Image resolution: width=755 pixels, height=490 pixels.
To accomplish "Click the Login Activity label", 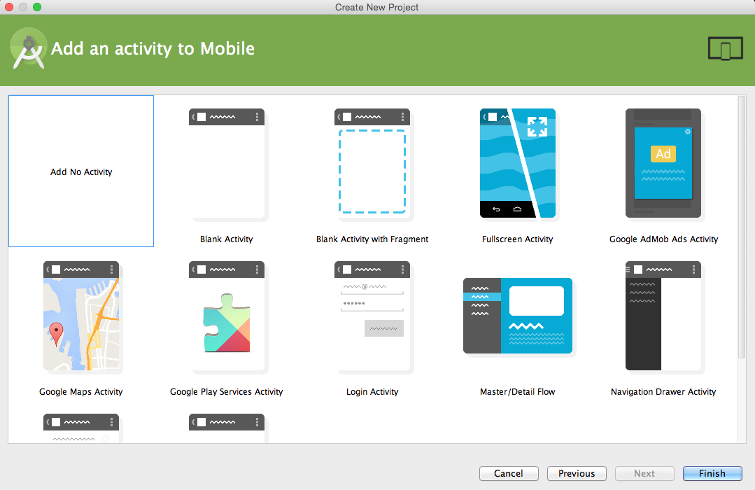I will pos(372,392).
